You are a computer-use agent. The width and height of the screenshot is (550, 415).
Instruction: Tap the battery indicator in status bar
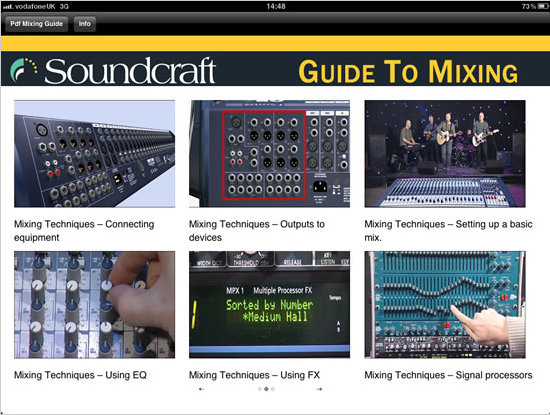(x=542, y=6)
